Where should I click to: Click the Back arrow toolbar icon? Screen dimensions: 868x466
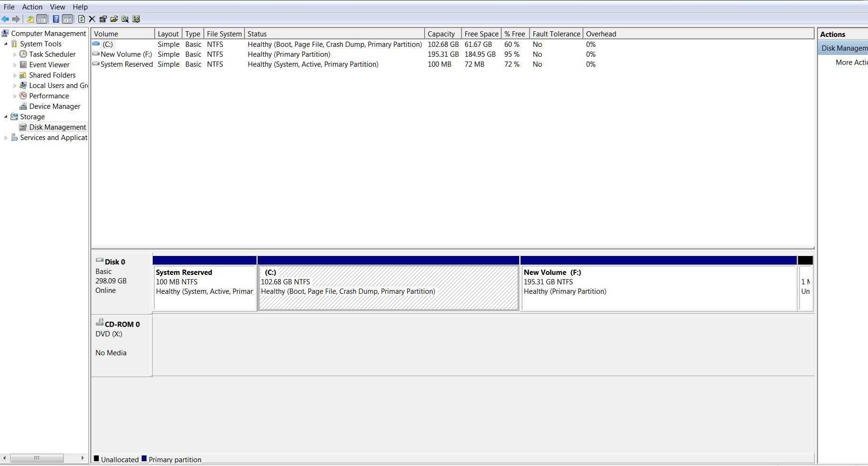pyautogui.click(x=5, y=19)
